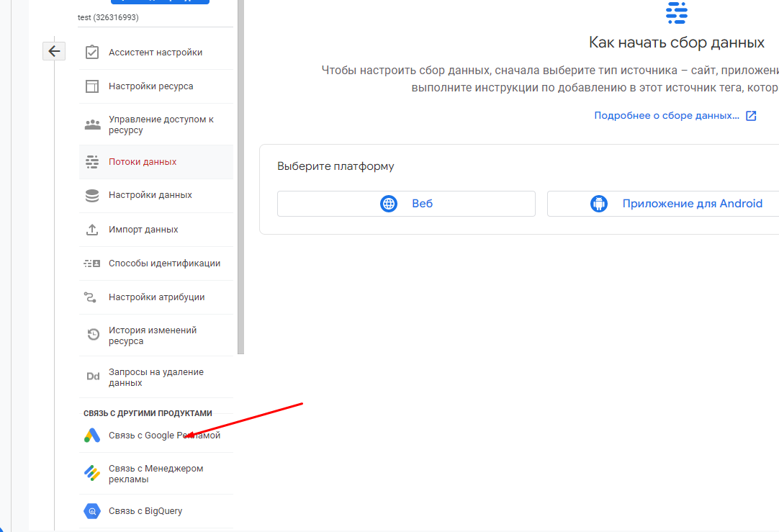This screenshot has height=532, width=779.
Task: Open Связь с Google Рекламой item
Action: 164,436
